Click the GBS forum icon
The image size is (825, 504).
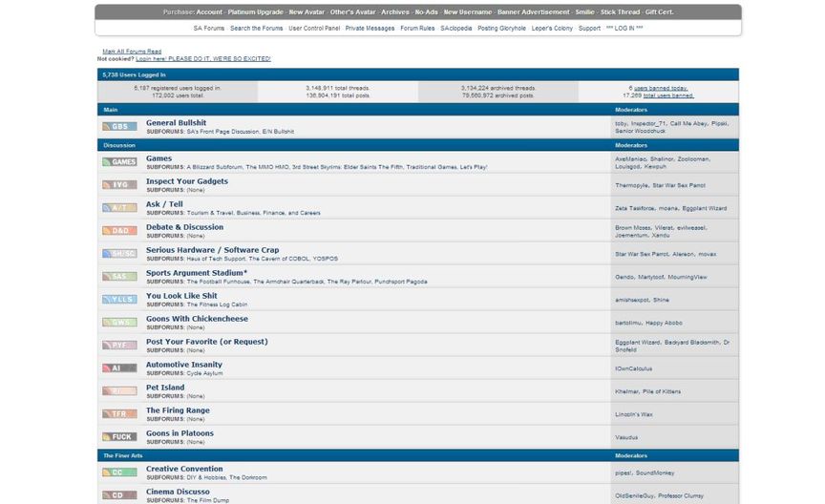(119, 126)
